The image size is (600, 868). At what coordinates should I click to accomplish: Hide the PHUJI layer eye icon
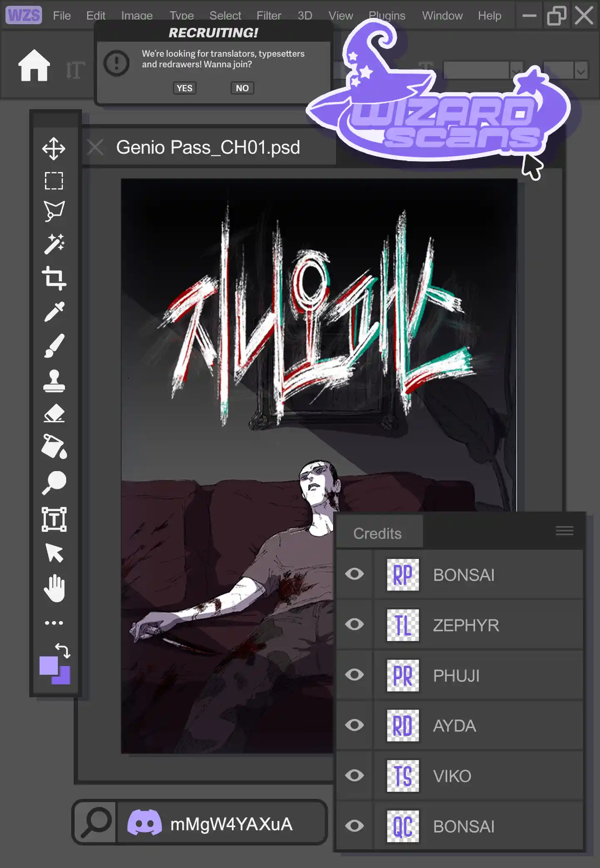[x=355, y=675]
